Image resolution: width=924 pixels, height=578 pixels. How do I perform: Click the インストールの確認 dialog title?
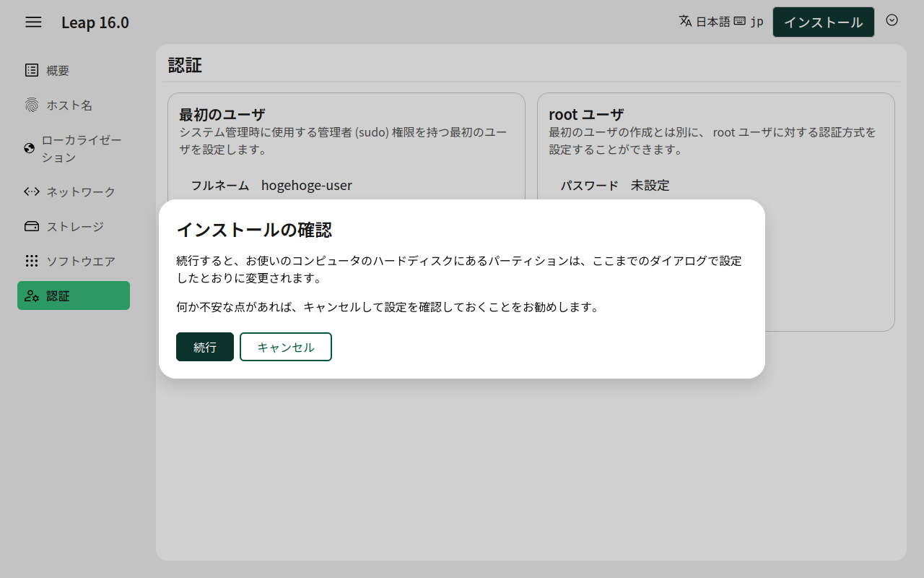coord(254,230)
